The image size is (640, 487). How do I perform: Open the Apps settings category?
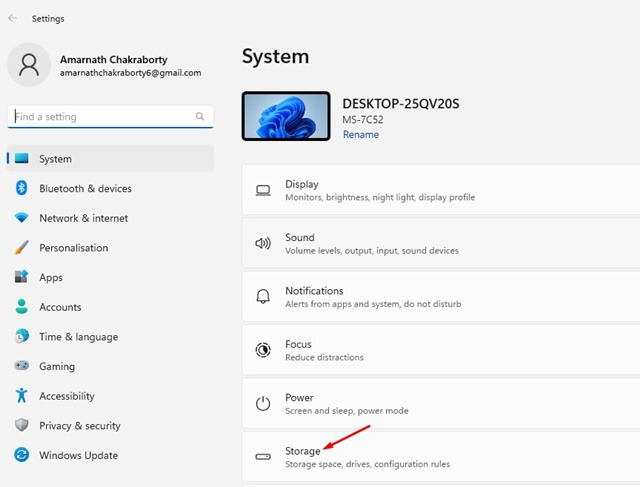[x=111, y=277]
